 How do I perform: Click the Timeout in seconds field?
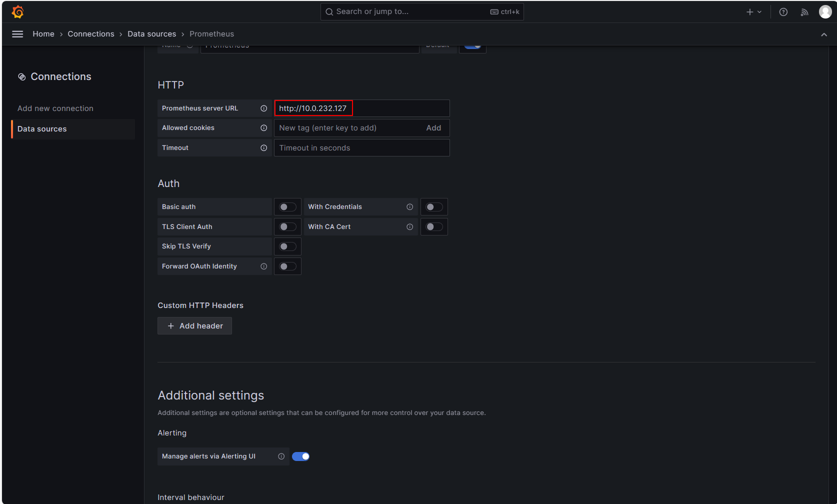click(x=361, y=148)
